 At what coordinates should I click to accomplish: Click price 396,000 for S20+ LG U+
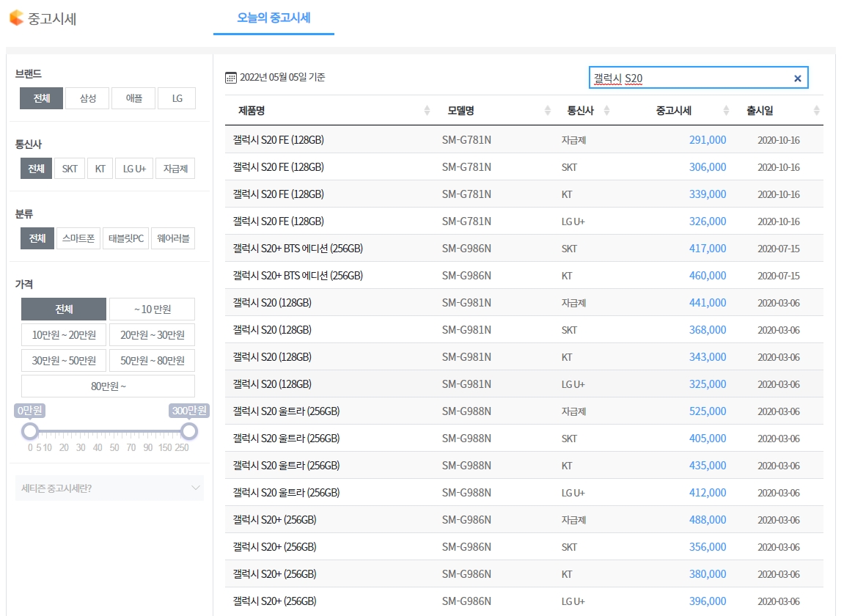point(708,601)
